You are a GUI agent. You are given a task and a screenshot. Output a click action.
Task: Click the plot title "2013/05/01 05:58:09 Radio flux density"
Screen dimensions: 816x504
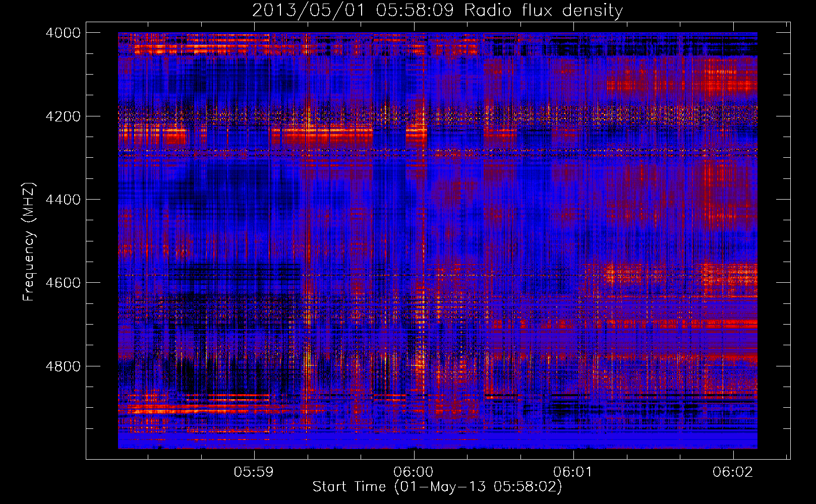(x=437, y=10)
